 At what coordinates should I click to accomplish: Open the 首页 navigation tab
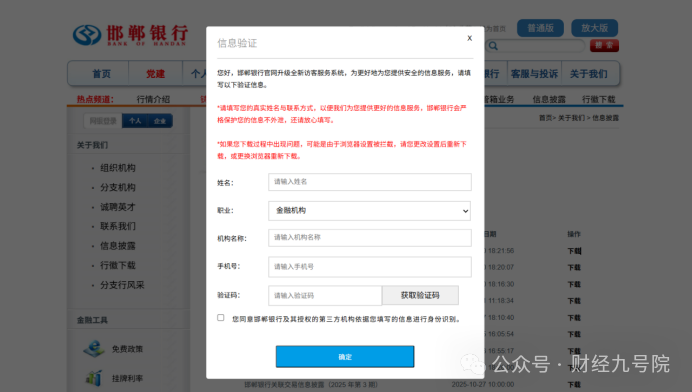pos(101,74)
